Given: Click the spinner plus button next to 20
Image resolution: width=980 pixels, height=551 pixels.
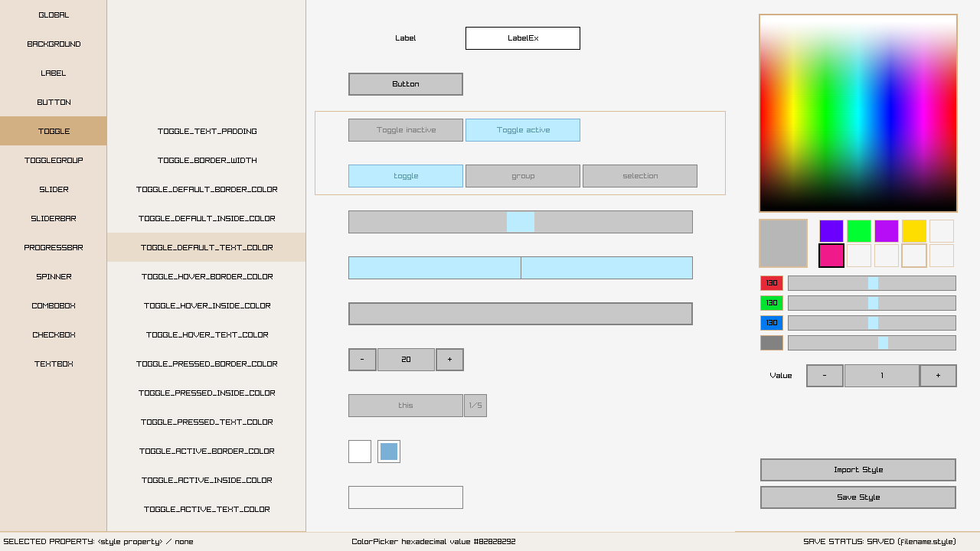Looking at the screenshot, I should point(449,360).
